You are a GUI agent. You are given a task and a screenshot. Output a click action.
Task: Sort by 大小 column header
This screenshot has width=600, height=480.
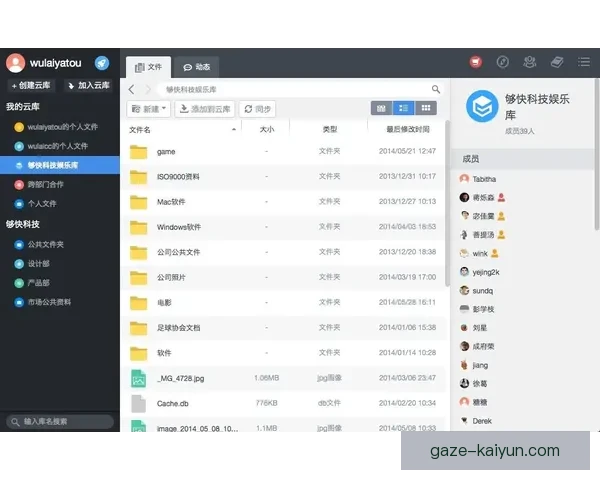(266, 130)
